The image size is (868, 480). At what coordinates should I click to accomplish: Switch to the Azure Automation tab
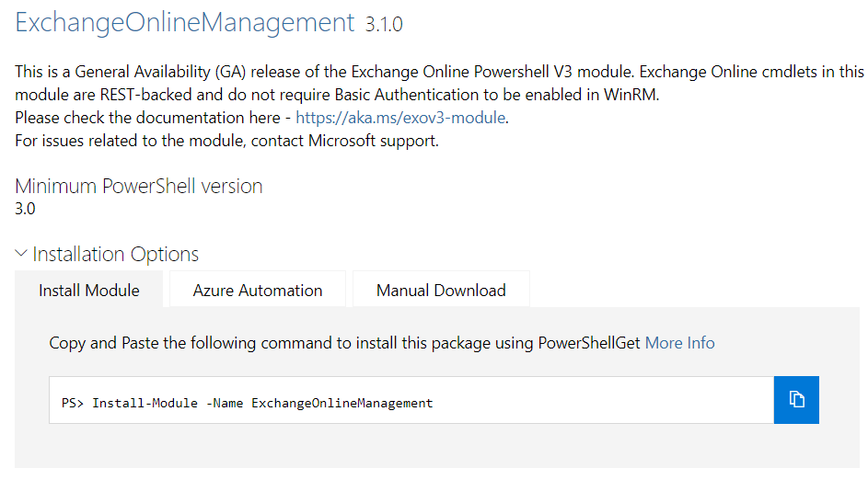pos(258,291)
